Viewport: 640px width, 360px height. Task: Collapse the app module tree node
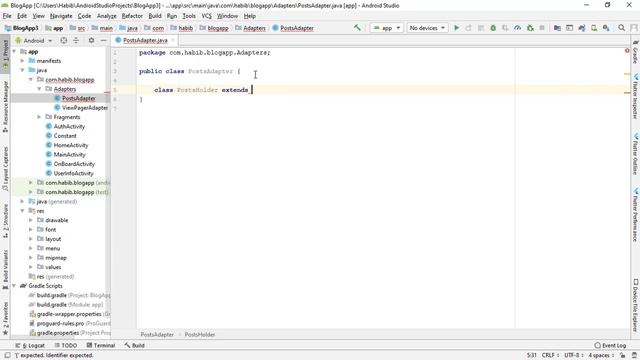tap(15, 51)
